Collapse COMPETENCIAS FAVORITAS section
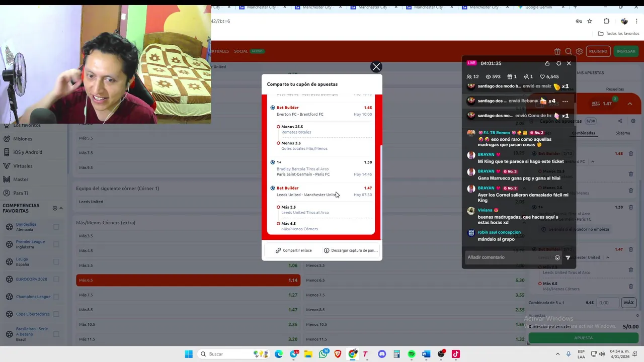644x362 pixels. [61, 208]
